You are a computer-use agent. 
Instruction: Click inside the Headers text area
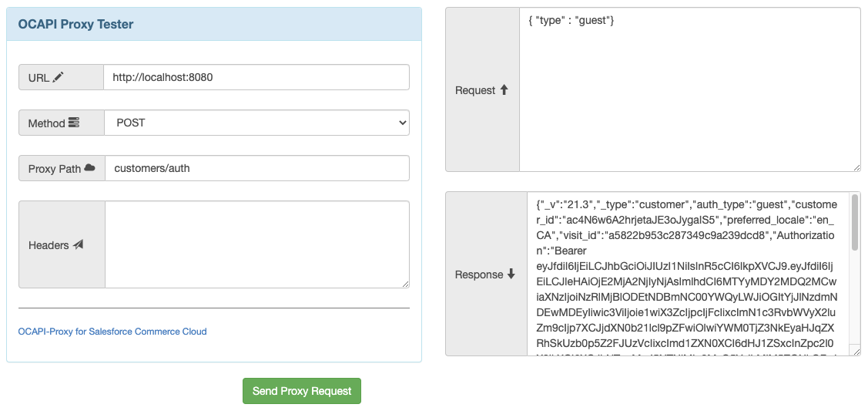point(256,244)
